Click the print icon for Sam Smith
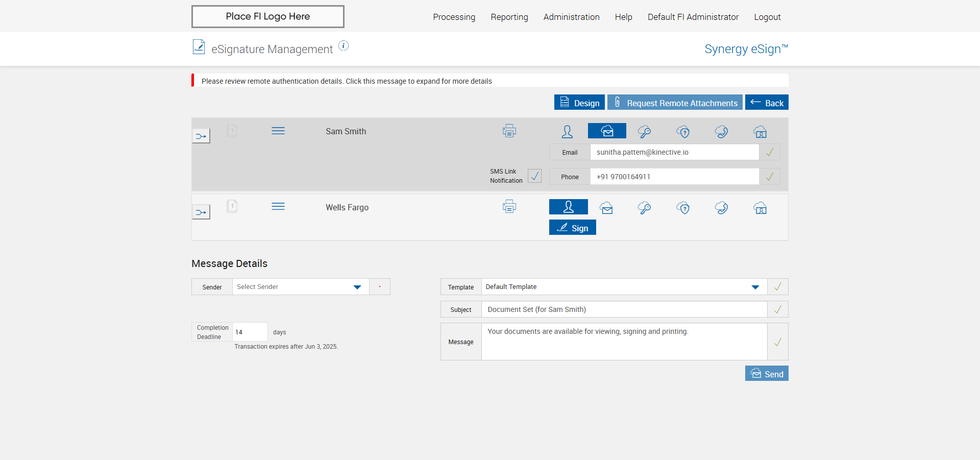 509,131
